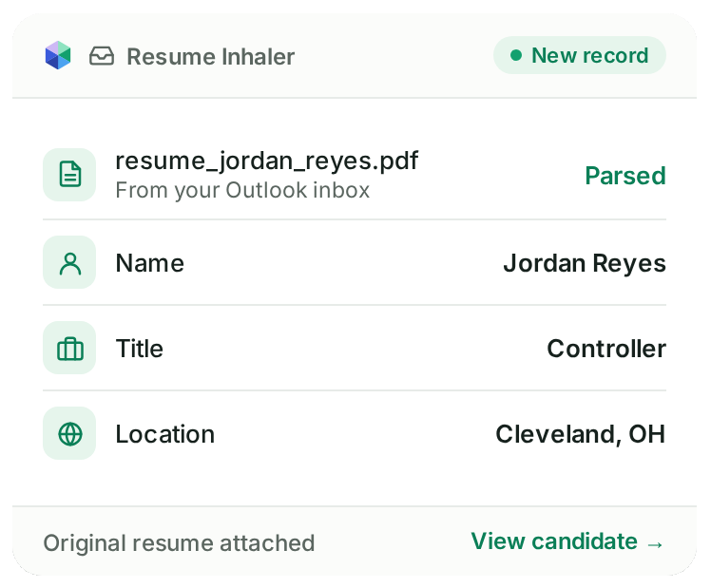This screenshot has width=711, height=588.
Task: Click the briefcase icon next to Title
Action: [x=69, y=348]
